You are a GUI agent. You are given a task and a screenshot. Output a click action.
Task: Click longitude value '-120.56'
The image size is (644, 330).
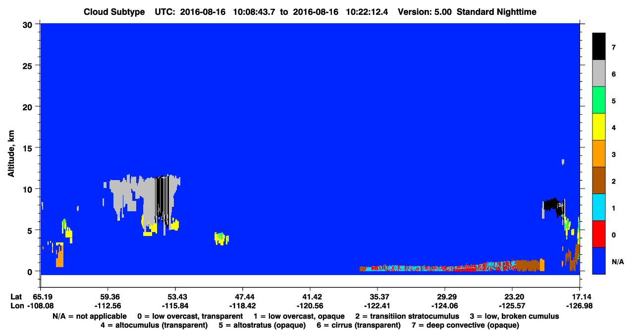pos(310,305)
